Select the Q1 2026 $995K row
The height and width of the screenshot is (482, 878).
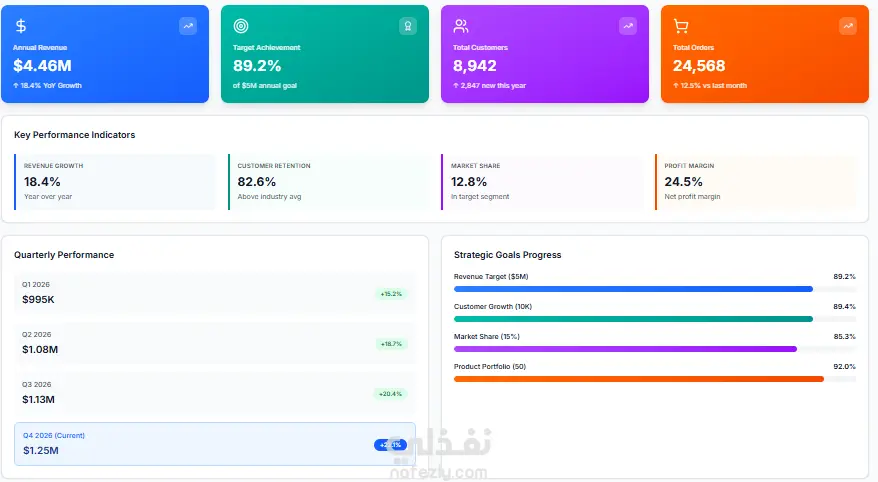point(215,293)
